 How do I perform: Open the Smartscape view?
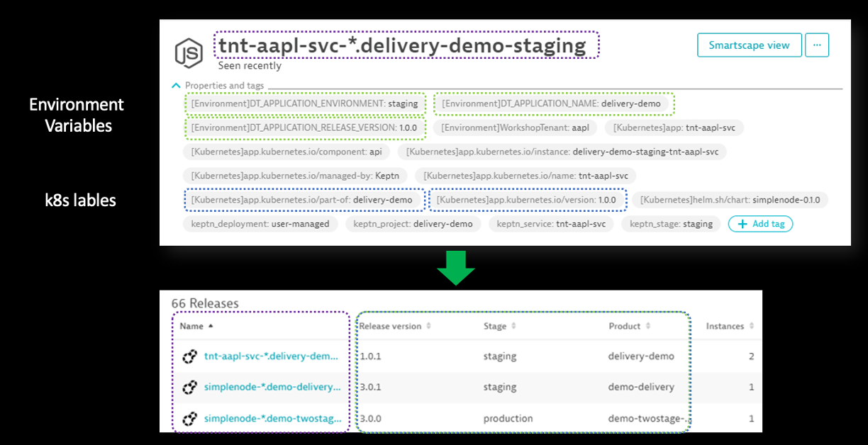(x=750, y=45)
